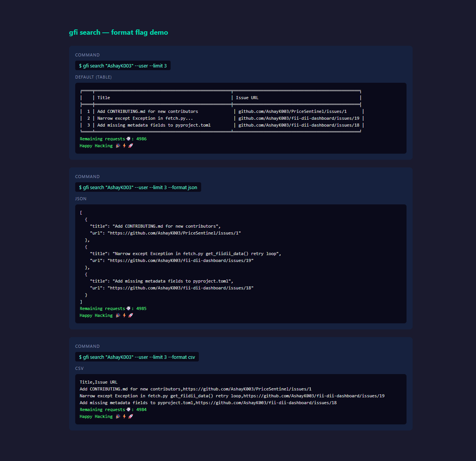
Task: Click 'Happy Hacking' line under the JSON output
Action: coord(106,315)
